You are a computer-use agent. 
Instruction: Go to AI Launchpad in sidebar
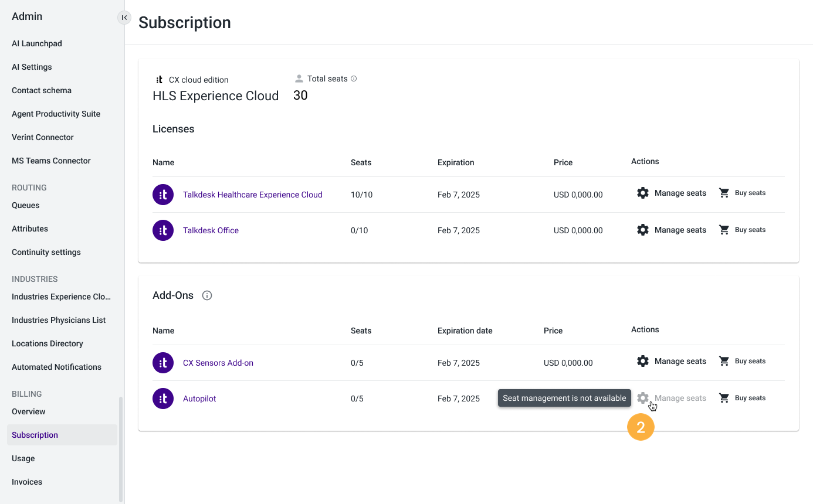(x=37, y=43)
